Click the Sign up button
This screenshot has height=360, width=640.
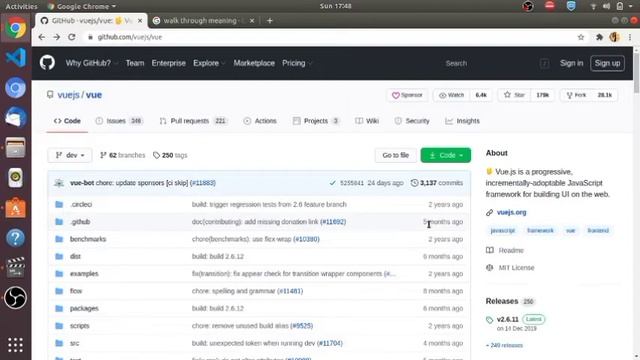click(x=607, y=63)
